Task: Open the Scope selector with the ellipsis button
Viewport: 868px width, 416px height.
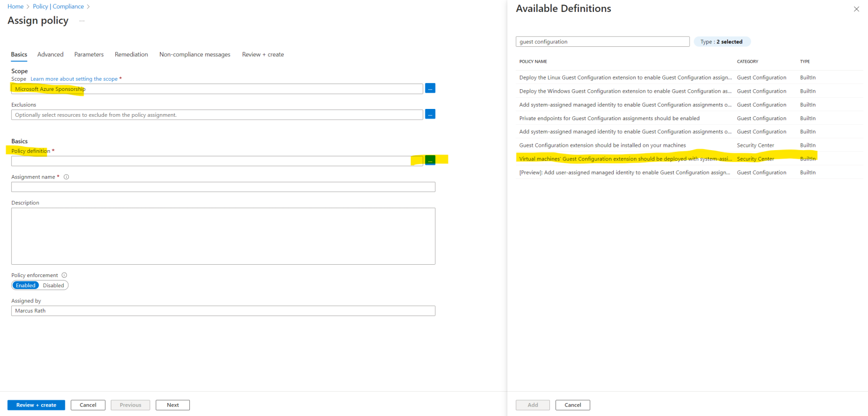Action: click(430, 88)
